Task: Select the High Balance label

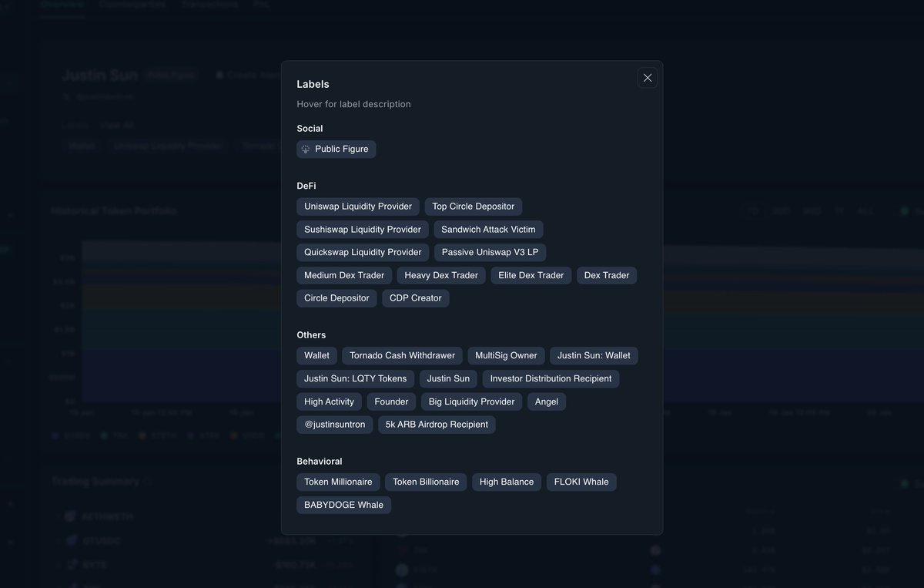Action: point(507,482)
